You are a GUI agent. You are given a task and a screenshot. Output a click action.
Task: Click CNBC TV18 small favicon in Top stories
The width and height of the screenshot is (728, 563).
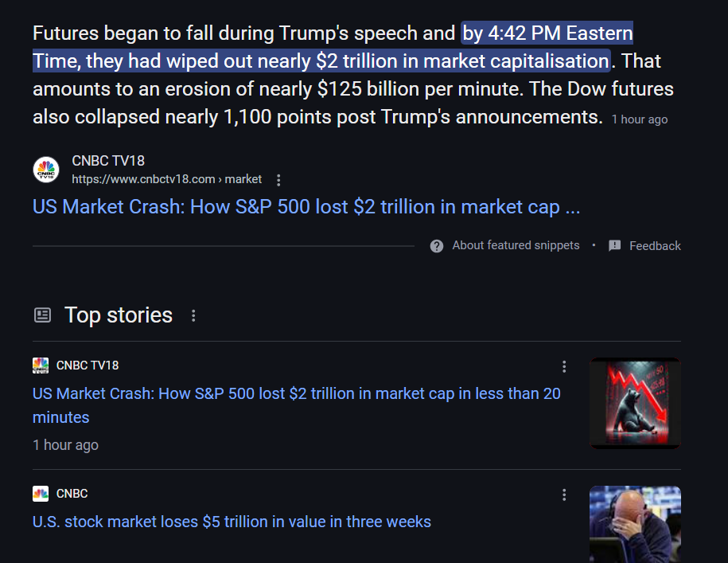pyautogui.click(x=41, y=366)
